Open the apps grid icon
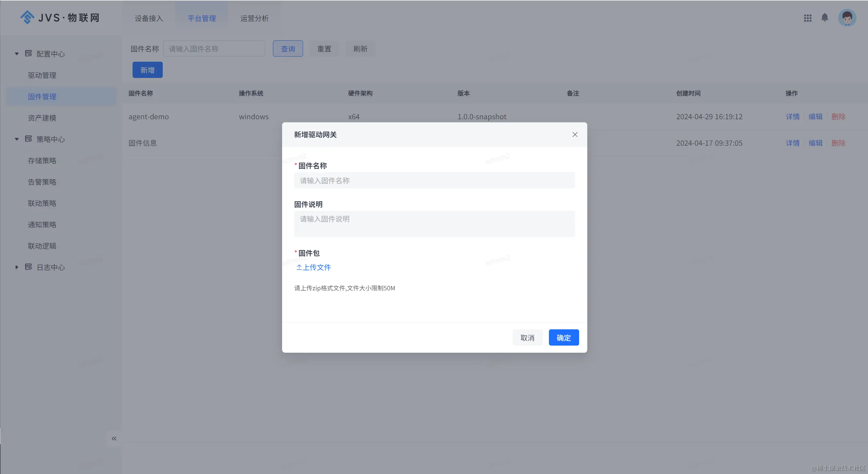This screenshot has height=474, width=868. click(808, 18)
